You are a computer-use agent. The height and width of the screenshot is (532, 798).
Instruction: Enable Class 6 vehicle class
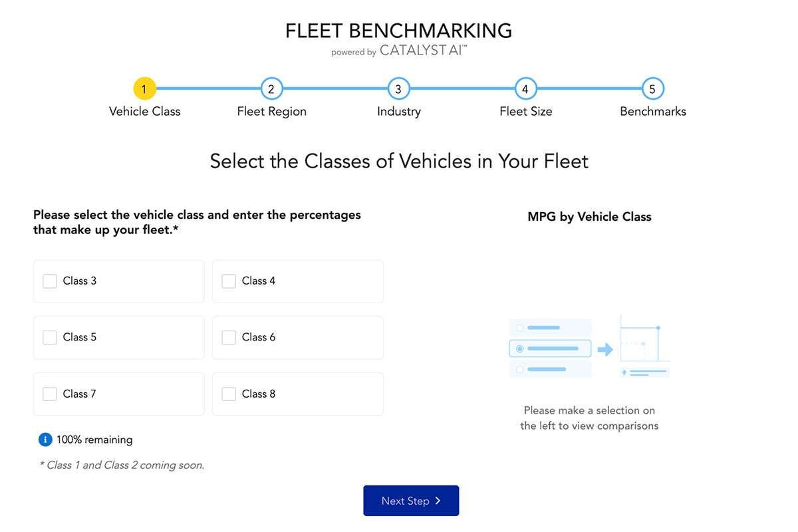point(228,337)
